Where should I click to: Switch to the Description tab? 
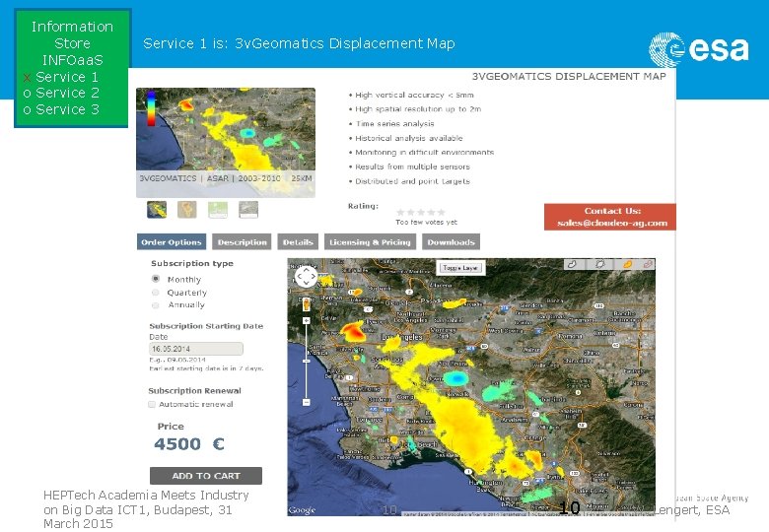[242, 242]
